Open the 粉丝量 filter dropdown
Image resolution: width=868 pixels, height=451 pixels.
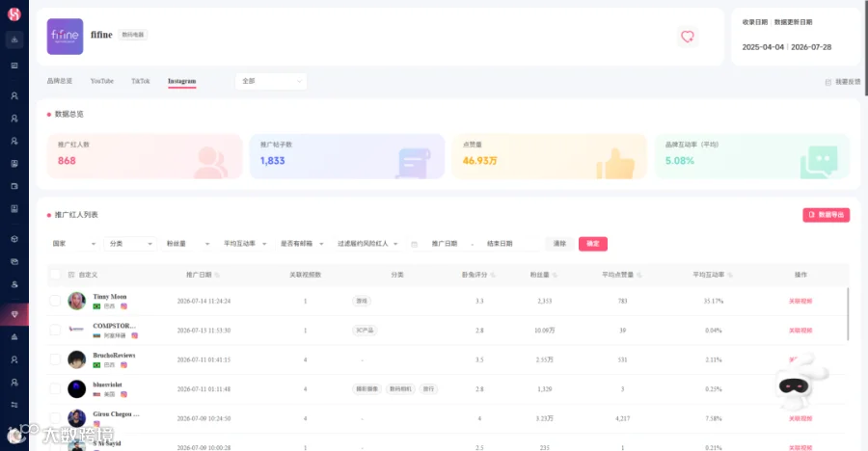[x=188, y=244]
